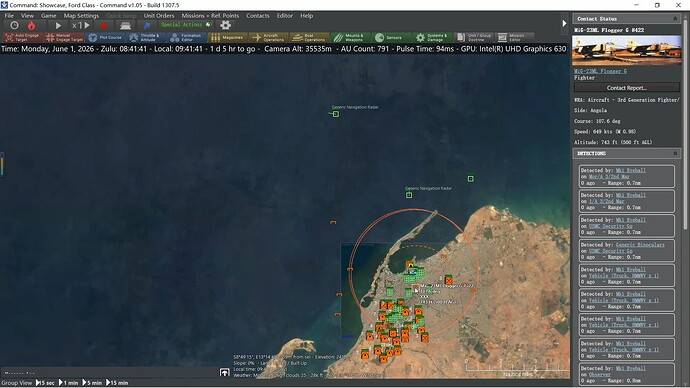Open the Mission Editor

click(515, 37)
